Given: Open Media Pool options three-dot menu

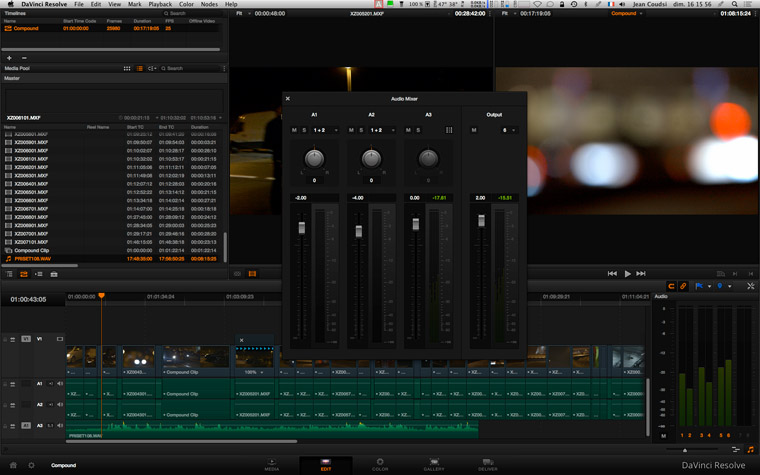Looking at the screenshot, I should 224,69.
